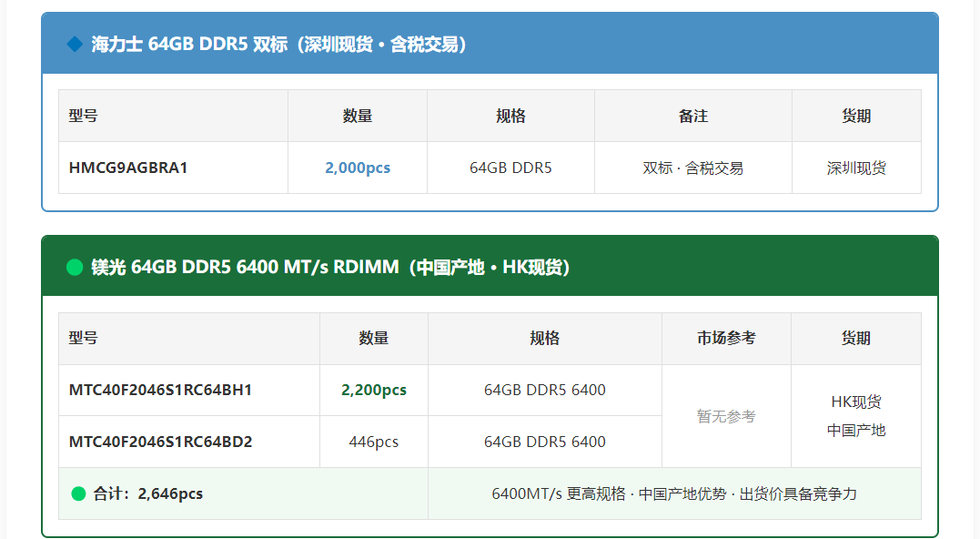Screen dimensions: 980x539
Task: Click the 446pcs quantity cell
Action: click(x=374, y=442)
